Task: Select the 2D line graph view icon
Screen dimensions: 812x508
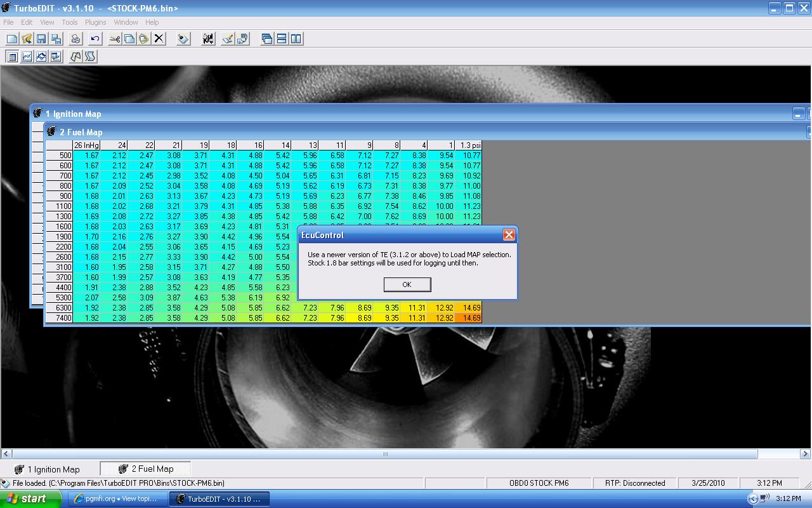Action: click(x=27, y=57)
